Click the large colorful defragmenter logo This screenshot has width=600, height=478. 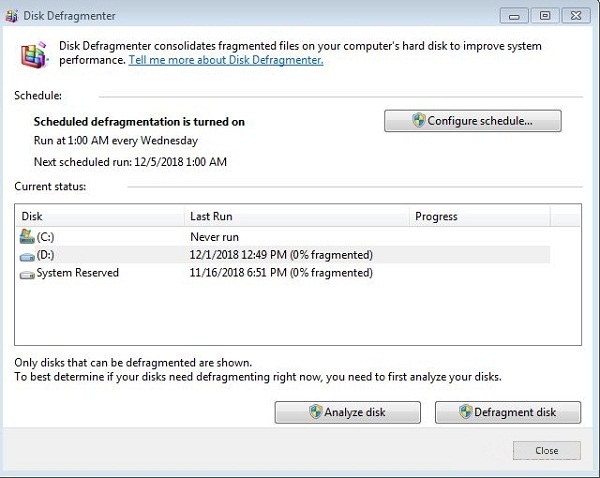tap(33, 53)
